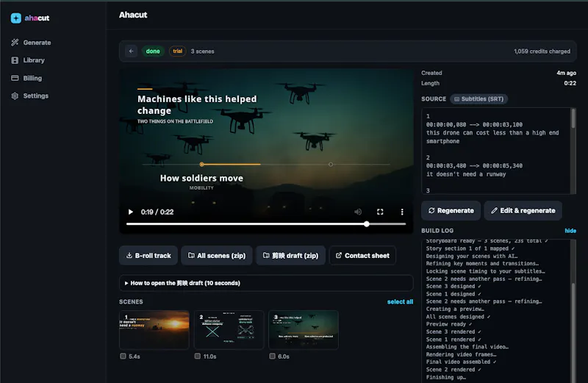The image size is (588, 383).
Task: Click the green done status badge
Action: pos(153,51)
